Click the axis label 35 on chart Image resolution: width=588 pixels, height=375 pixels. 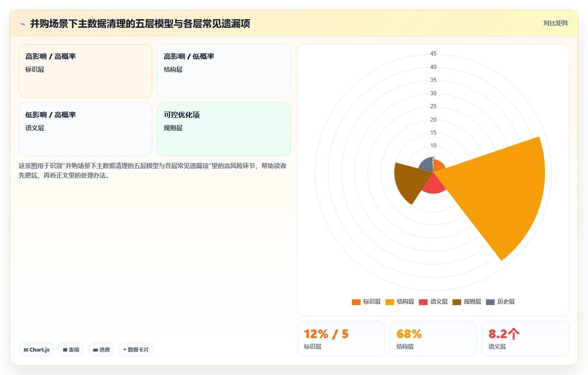[x=433, y=80]
